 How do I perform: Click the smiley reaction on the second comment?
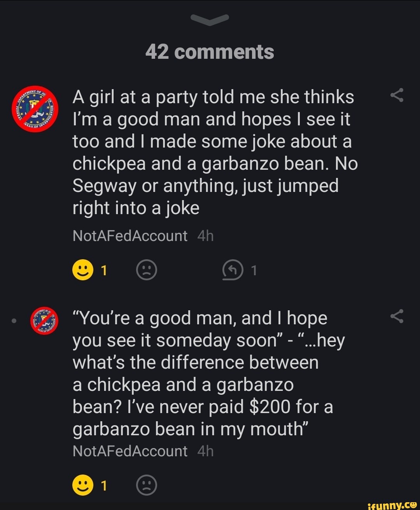83,485
